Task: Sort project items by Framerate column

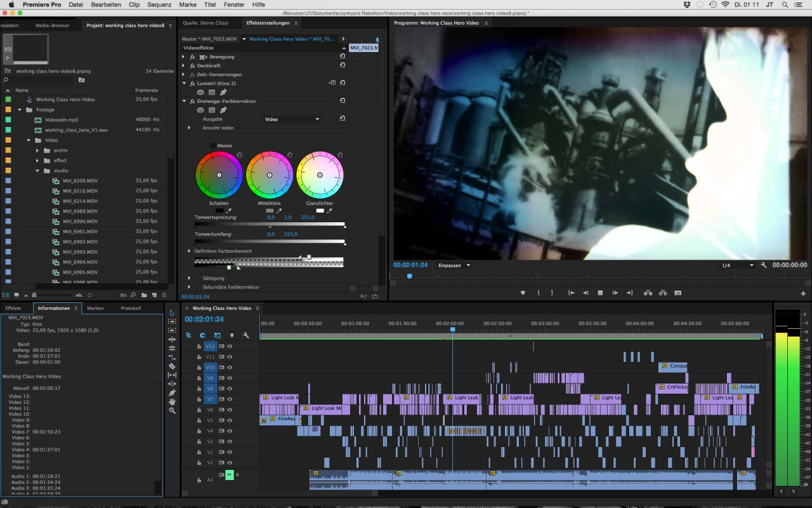Action: 147,90
